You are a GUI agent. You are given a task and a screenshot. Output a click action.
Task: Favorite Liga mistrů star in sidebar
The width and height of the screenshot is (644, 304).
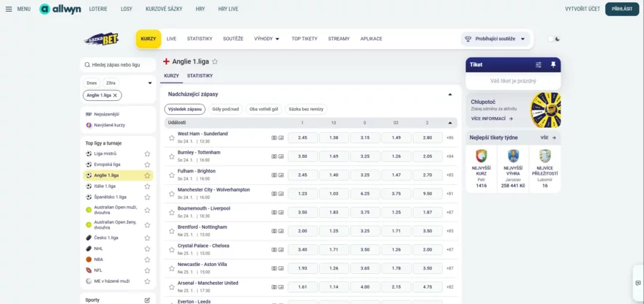pos(147,154)
